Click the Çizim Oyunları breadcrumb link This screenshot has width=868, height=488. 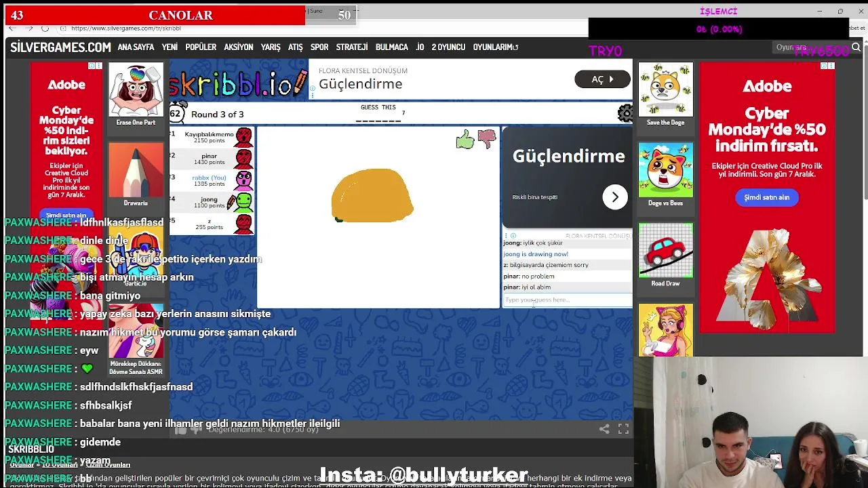[x=108, y=465]
